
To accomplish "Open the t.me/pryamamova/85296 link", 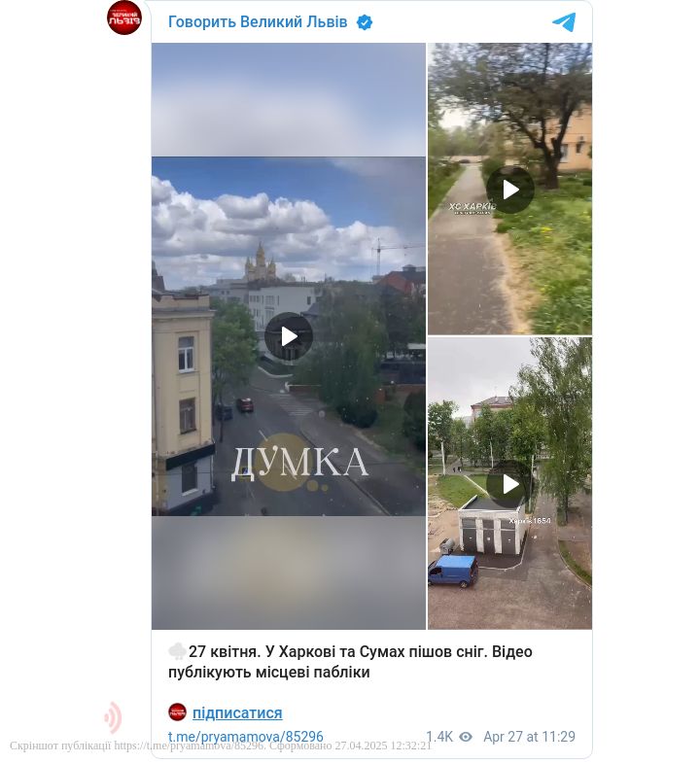I will [245, 736].
